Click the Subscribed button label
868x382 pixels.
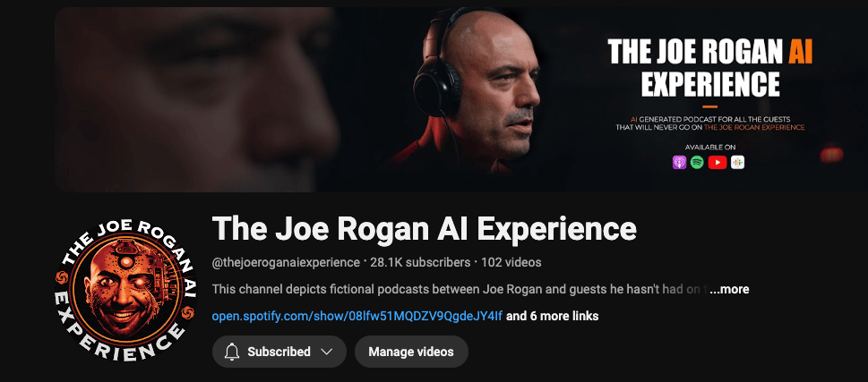[x=279, y=352]
